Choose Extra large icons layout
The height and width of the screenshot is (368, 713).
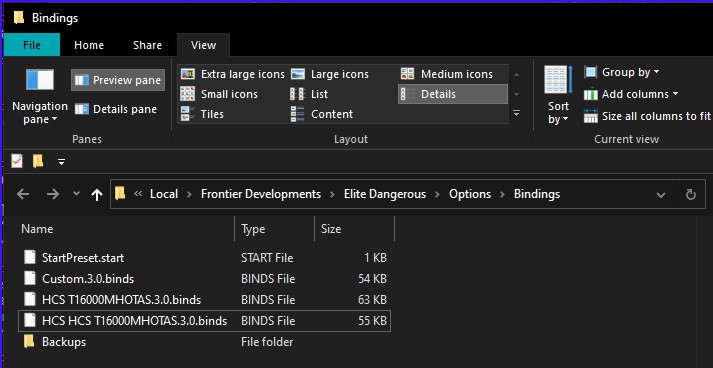[x=232, y=74]
